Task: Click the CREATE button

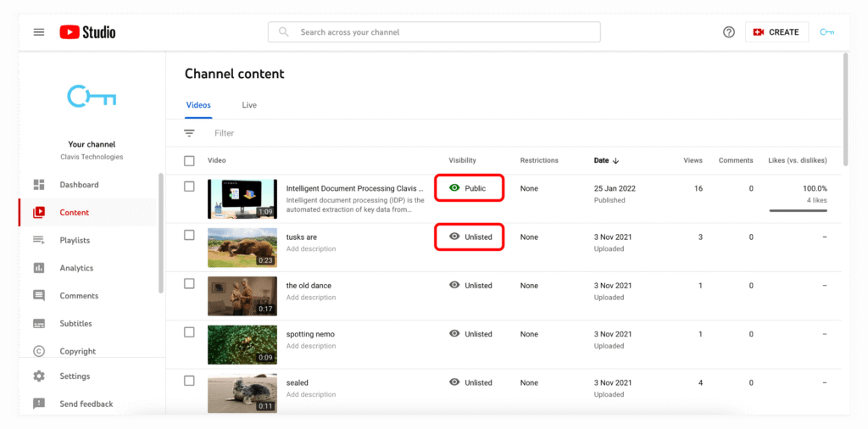Action: 776,32
